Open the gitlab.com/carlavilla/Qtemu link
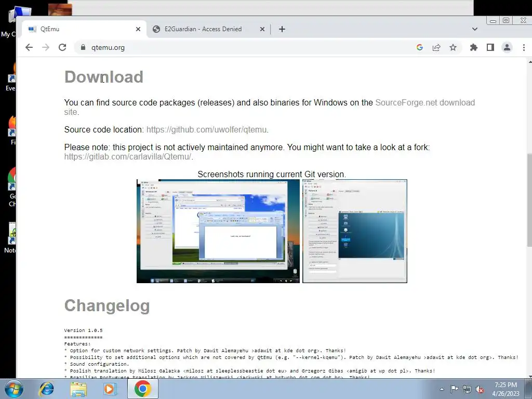The width and height of the screenshot is (532, 399). tap(128, 157)
